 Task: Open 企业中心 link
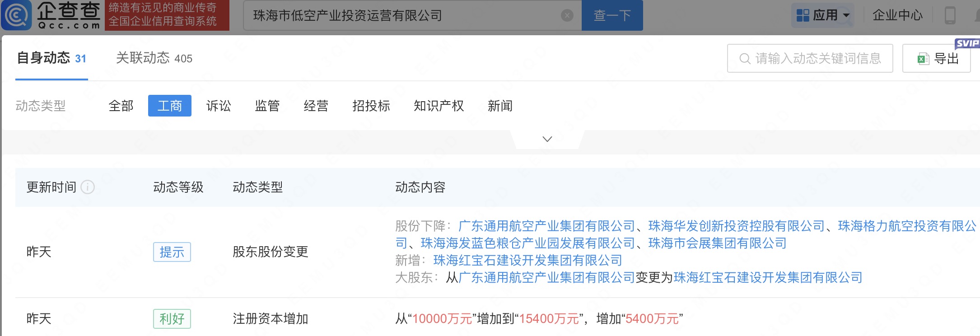pyautogui.click(x=897, y=15)
